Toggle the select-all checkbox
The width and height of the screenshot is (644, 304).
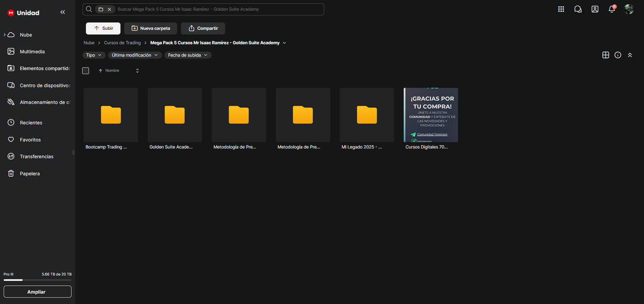point(86,71)
